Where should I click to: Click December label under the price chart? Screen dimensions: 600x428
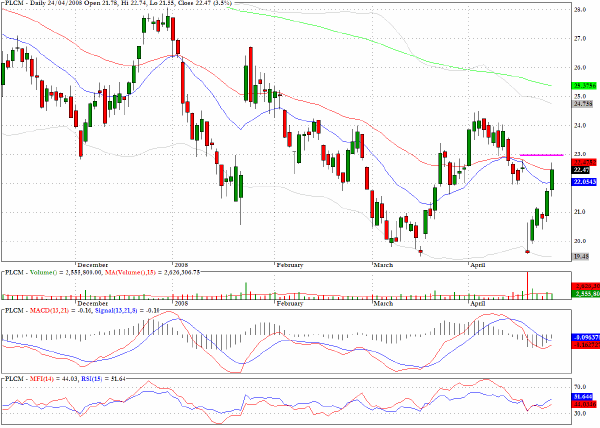click(x=93, y=265)
